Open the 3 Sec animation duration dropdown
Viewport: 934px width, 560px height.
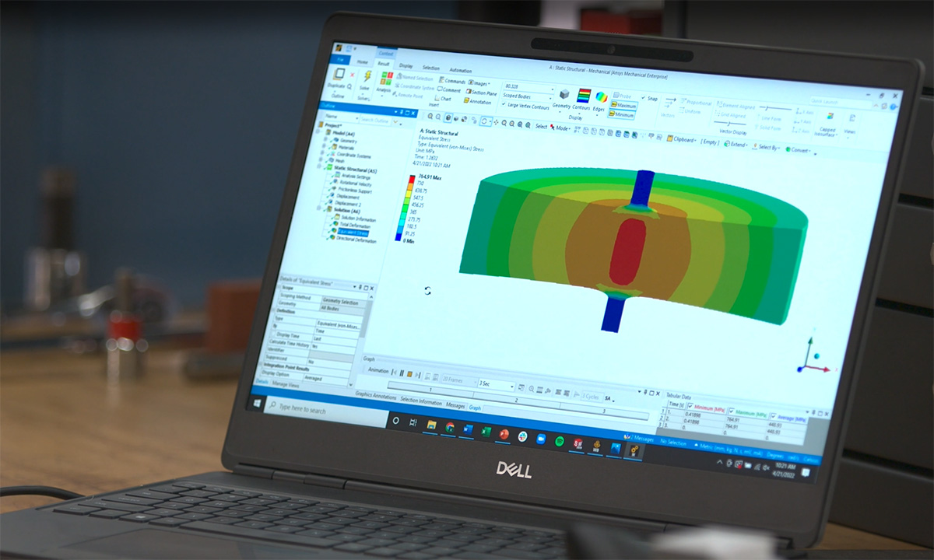pyautogui.click(x=511, y=387)
